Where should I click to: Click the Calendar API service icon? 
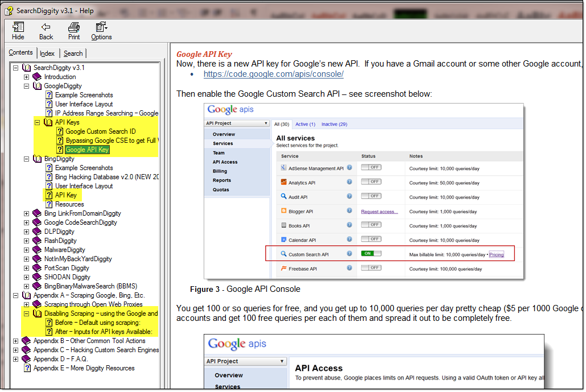[284, 240]
